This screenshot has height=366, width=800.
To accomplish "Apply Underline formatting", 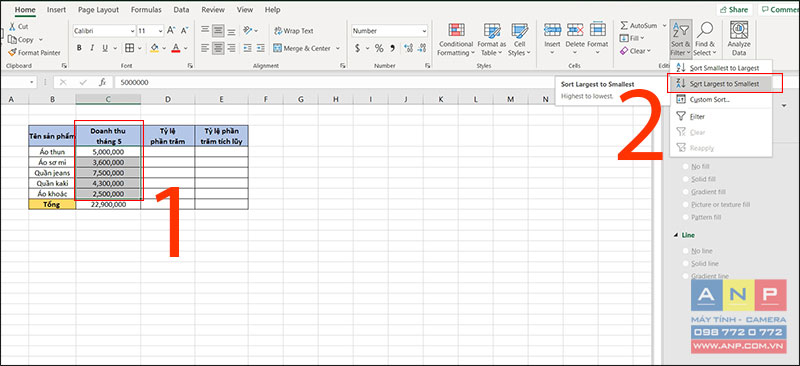I will [105, 48].
